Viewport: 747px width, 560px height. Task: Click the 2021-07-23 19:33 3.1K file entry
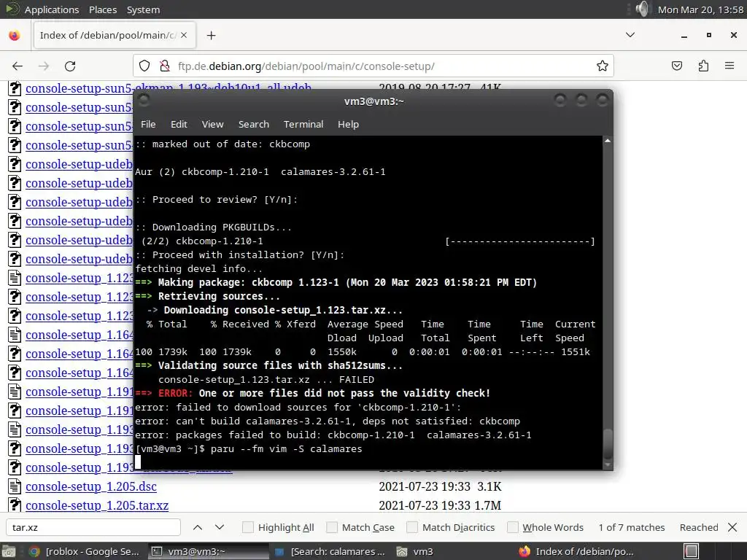(440, 486)
